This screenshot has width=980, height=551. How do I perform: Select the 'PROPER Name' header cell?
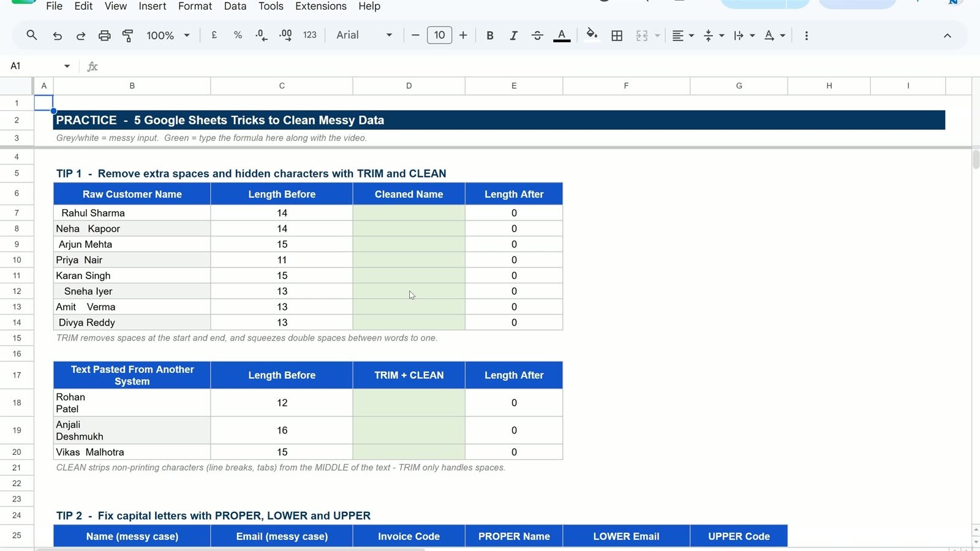[x=514, y=536]
